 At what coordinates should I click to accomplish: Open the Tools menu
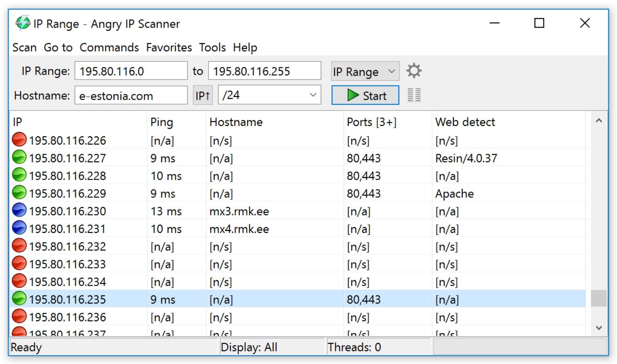[212, 47]
